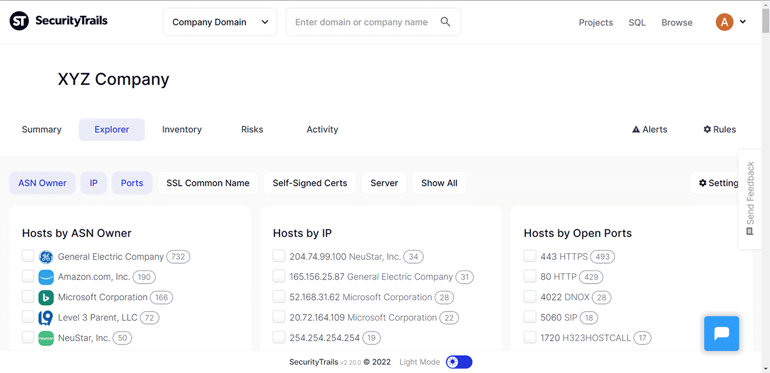Toggle the ASN Owner filter chip
Viewport: 770px width, 373px height.
point(42,183)
